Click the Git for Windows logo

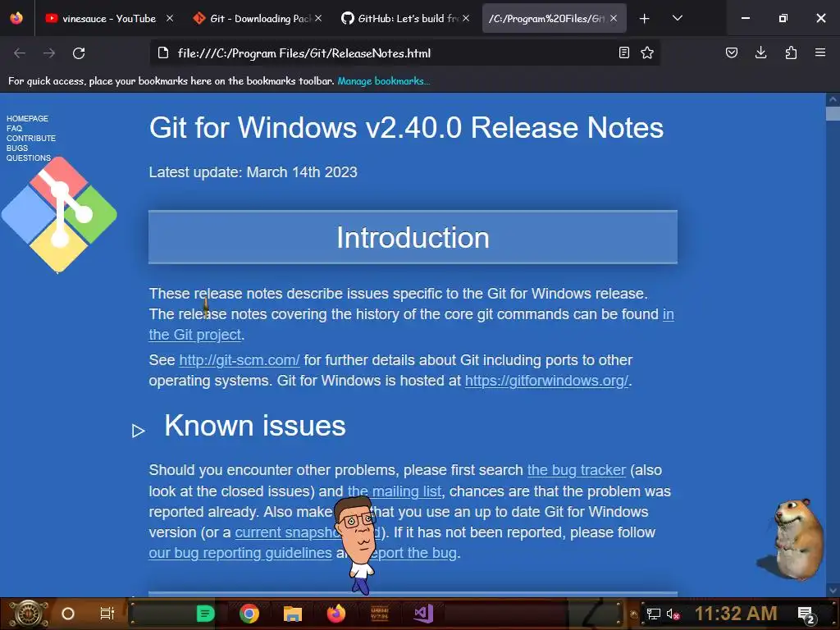[59, 215]
